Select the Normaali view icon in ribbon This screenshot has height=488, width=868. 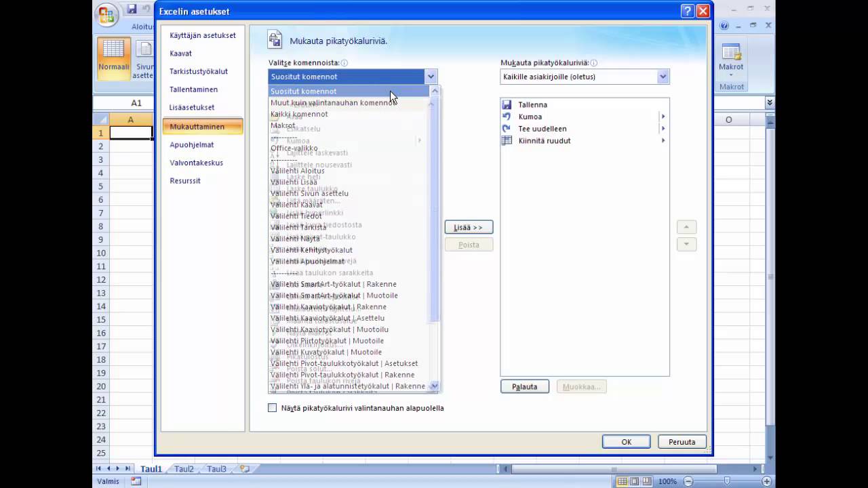113,57
